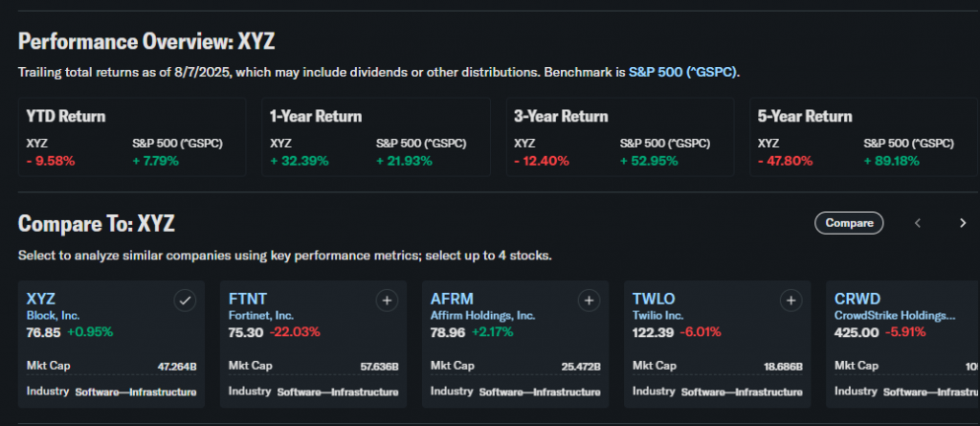
Task: Click AFRM market cap 25.472B
Action: [581, 367]
